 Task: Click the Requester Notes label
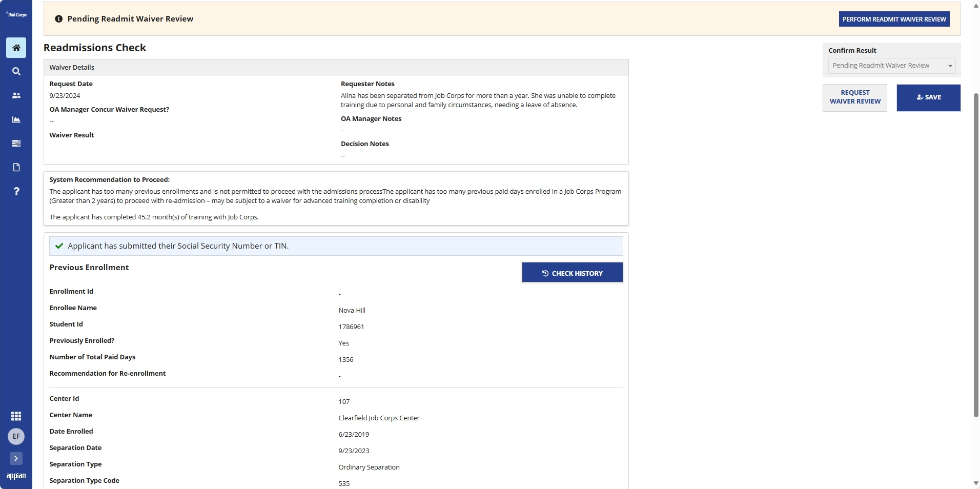click(367, 84)
